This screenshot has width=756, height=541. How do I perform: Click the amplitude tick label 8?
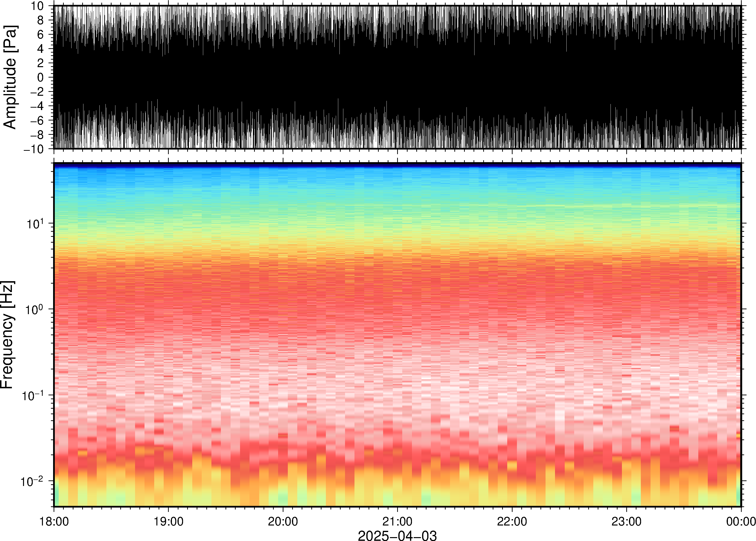click(41, 20)
